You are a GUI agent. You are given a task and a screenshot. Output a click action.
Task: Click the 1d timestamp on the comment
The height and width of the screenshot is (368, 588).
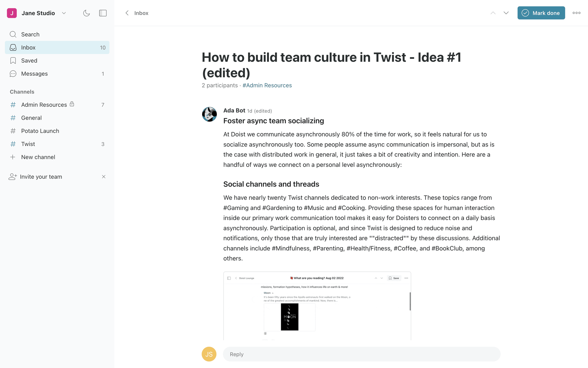pyautogui.click(x=250, y=111)
